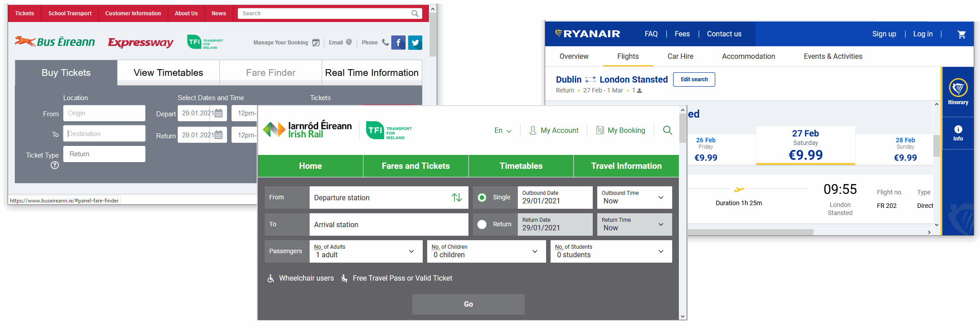Select the Return journey radio button
The image size is (980, 330).
tap(482, 224)
